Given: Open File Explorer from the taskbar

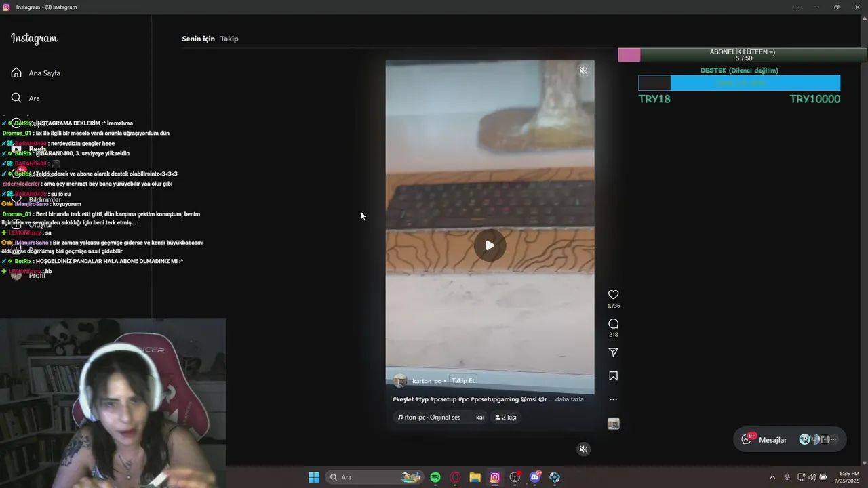Looking at the screenshot, I should [x=475, y=477].
